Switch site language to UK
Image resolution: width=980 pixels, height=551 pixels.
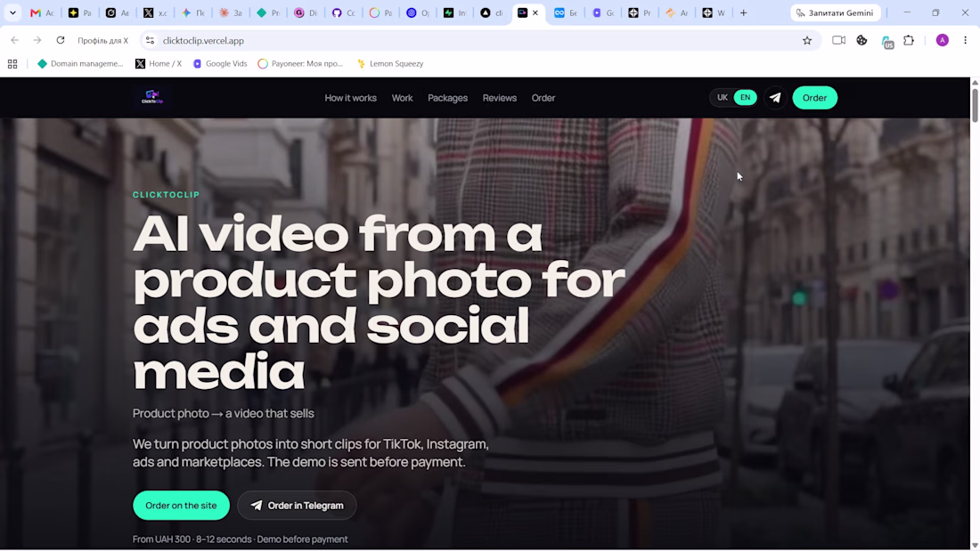pyautogui.click(x=723, y=97)
